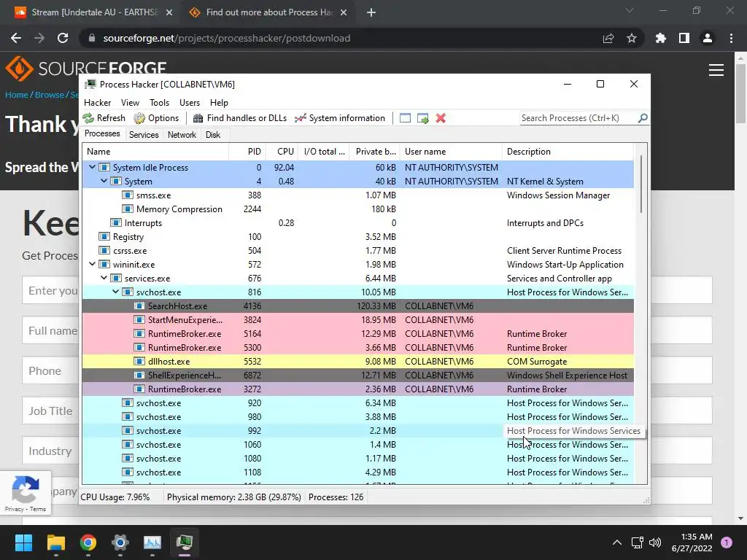This screenshot has height=560, width=747.
Task: Select the ShellExperienceHost process row
Action: pos(357,376)
